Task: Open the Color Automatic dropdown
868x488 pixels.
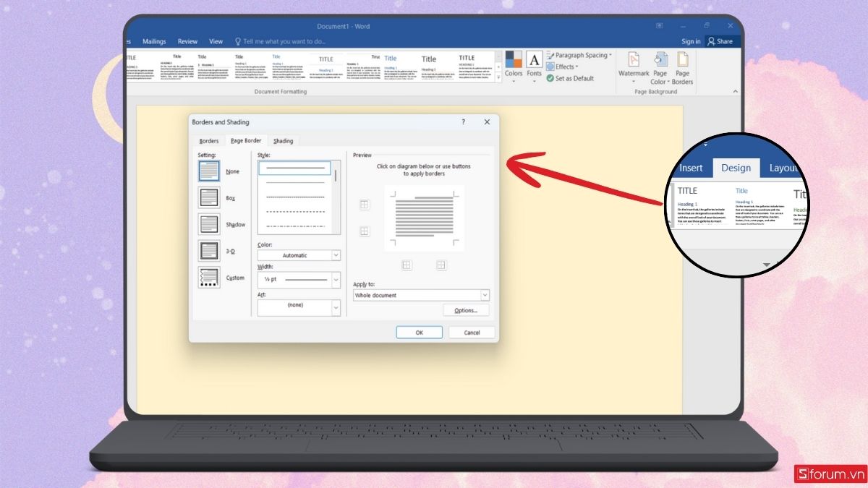Action: point(299,255)
